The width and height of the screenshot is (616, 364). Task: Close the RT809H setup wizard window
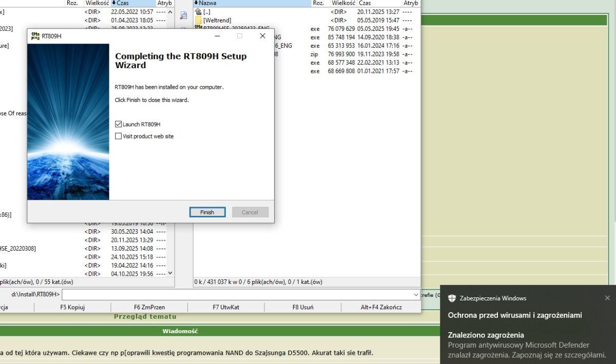pyautogui.click(x=262, y=36)
